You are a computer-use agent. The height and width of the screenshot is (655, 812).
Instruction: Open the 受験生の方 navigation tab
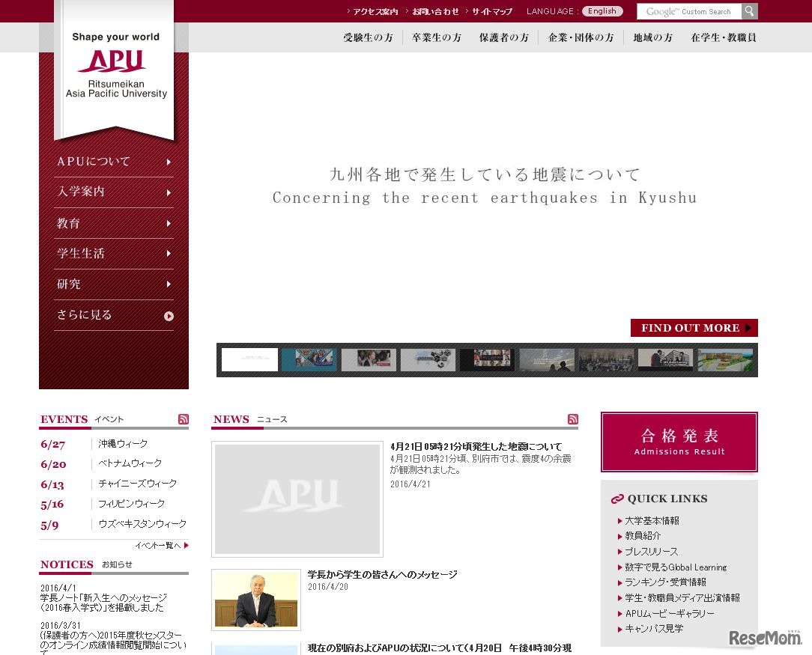(368, 37)
